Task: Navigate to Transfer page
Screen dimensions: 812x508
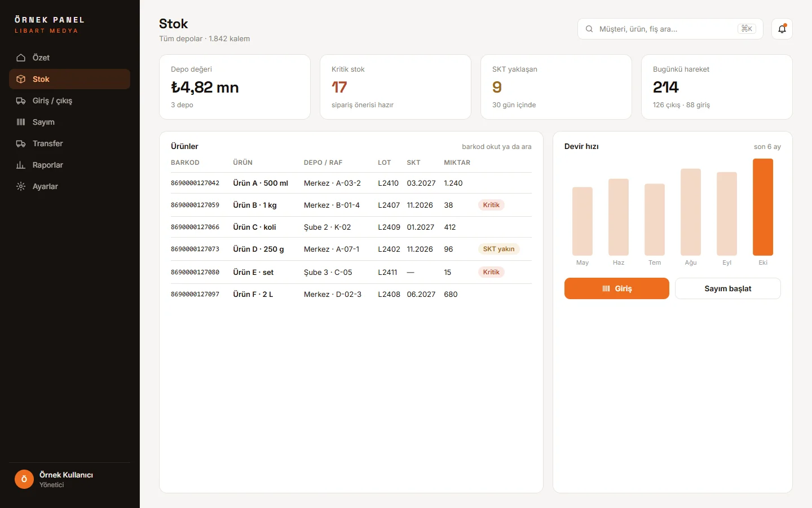Action: tap(69, 143)
